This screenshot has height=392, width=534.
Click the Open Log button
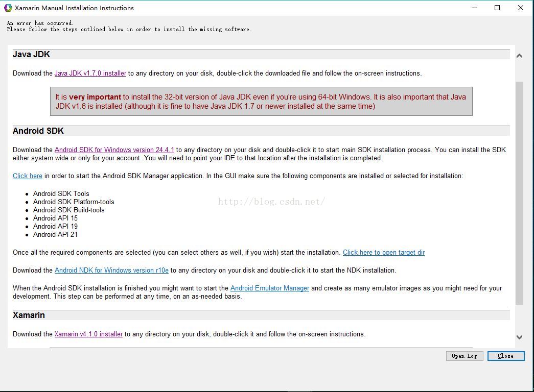click(x=465, y=356)
